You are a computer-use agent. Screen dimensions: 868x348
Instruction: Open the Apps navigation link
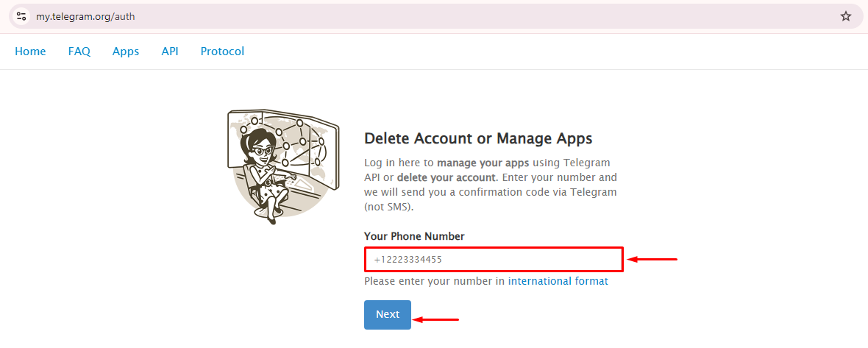(126, 52)
